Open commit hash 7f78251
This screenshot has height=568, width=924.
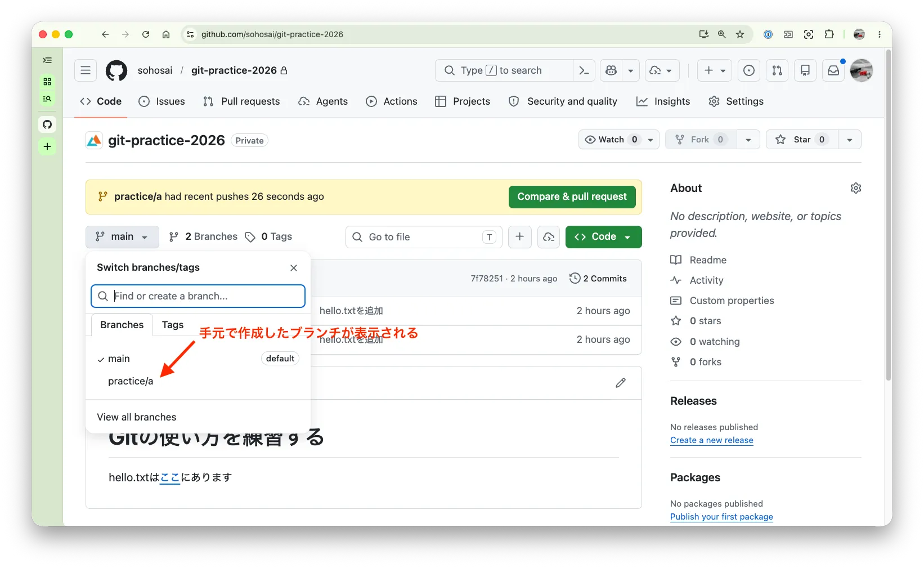coord(487,279)
